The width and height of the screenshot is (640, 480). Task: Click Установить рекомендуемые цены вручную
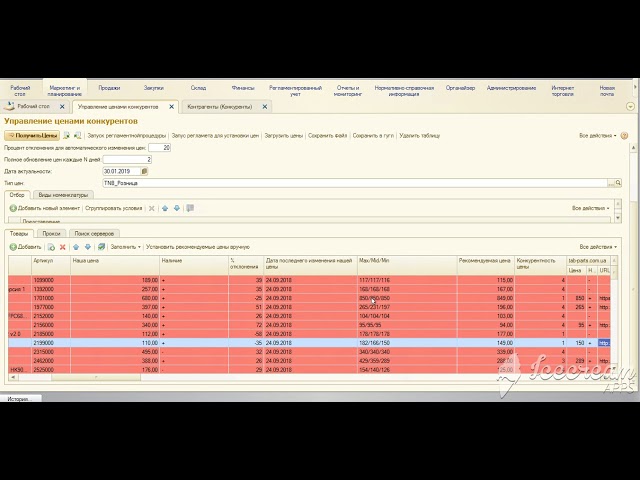[x=198, y=247]
